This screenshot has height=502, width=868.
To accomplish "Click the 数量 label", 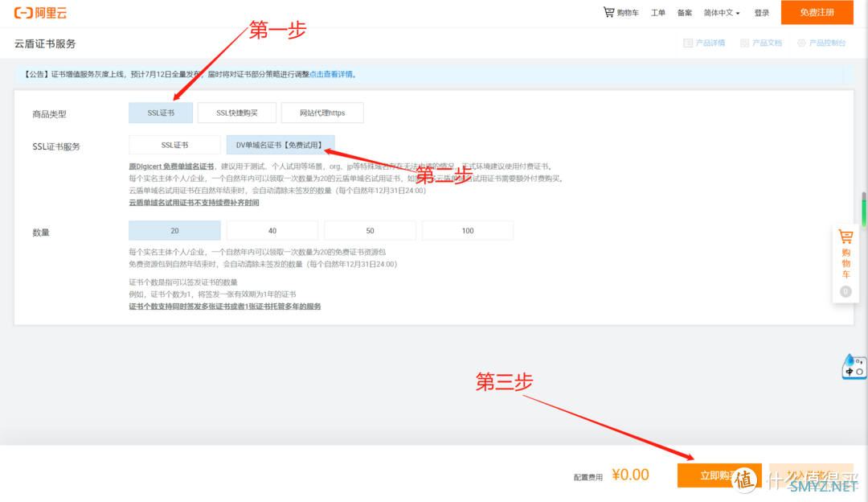I will (41, 232).
